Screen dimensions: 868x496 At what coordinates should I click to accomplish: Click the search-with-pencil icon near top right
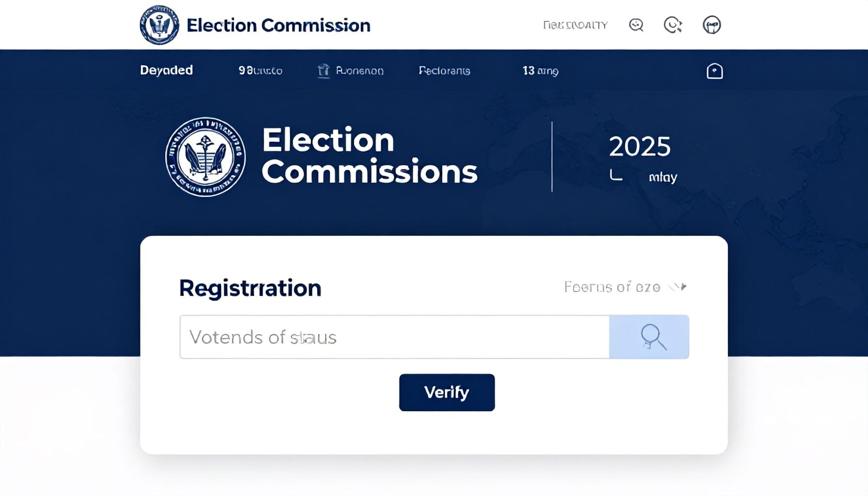click(673, 24)
